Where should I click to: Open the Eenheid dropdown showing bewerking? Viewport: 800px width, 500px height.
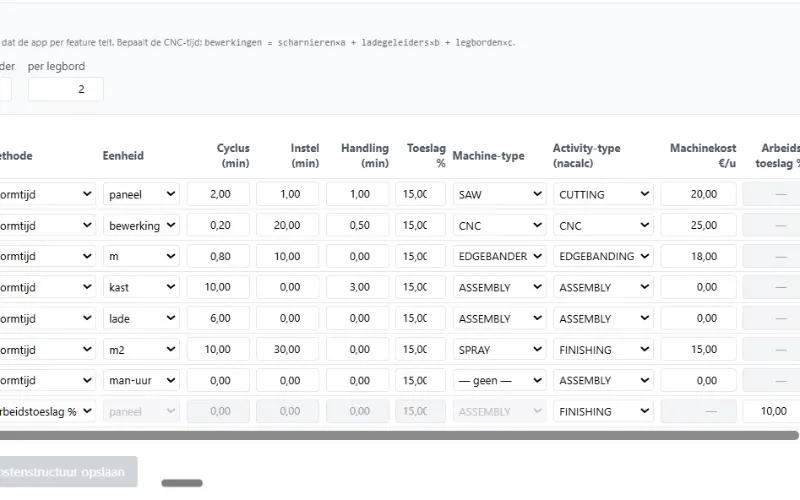pos(141,225)
